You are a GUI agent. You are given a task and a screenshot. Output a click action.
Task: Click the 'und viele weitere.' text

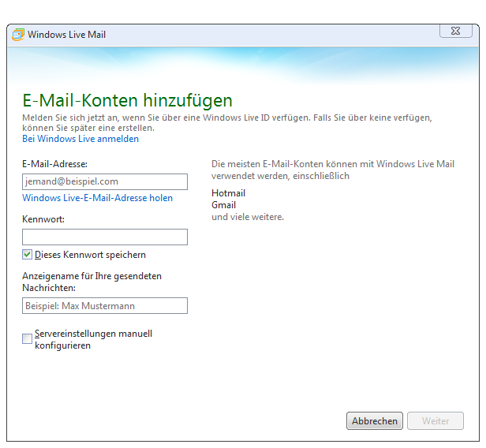tap(248, 217)
